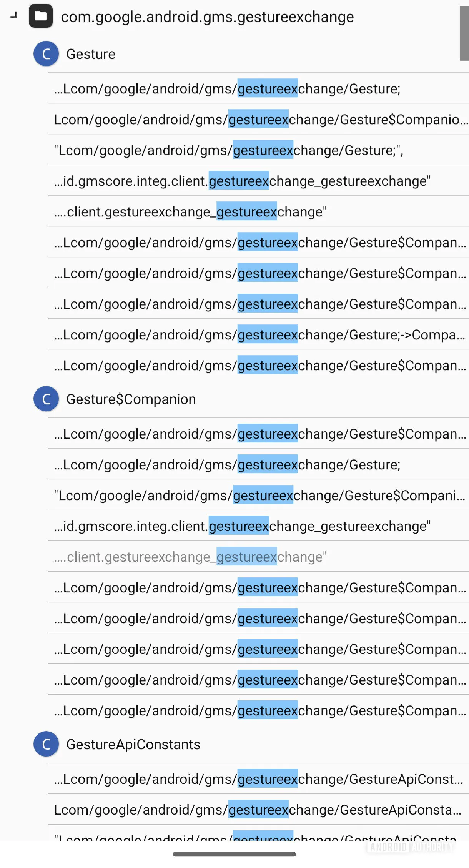Click the id.gmscore.integ.client.gestureexchange_gestureexchange result
The image size is (469, 868).
pos(242,181)
